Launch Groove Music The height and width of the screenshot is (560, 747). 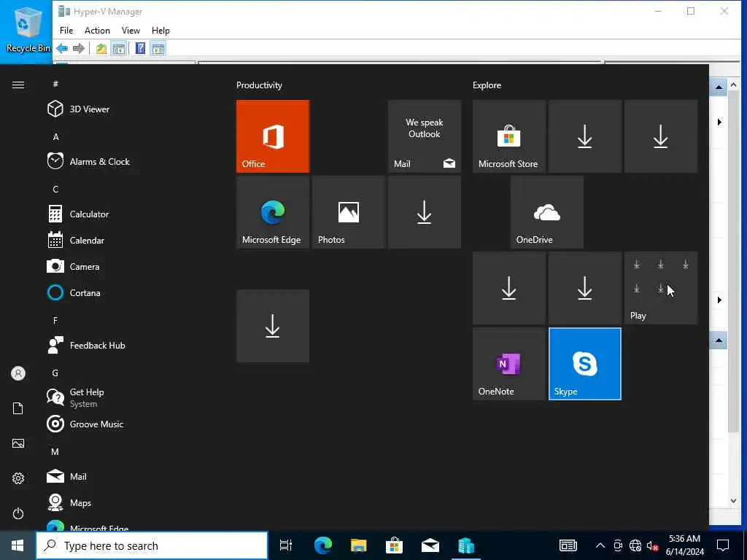pyautogui.click(x=128, y=424)
